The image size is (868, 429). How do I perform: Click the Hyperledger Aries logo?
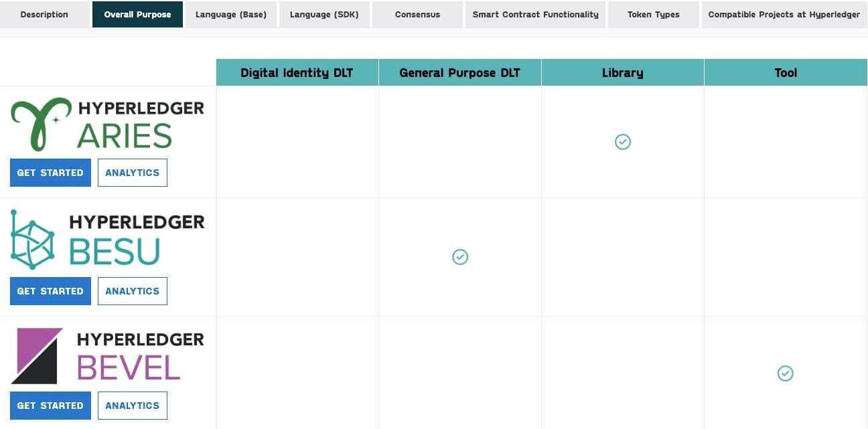107,124
